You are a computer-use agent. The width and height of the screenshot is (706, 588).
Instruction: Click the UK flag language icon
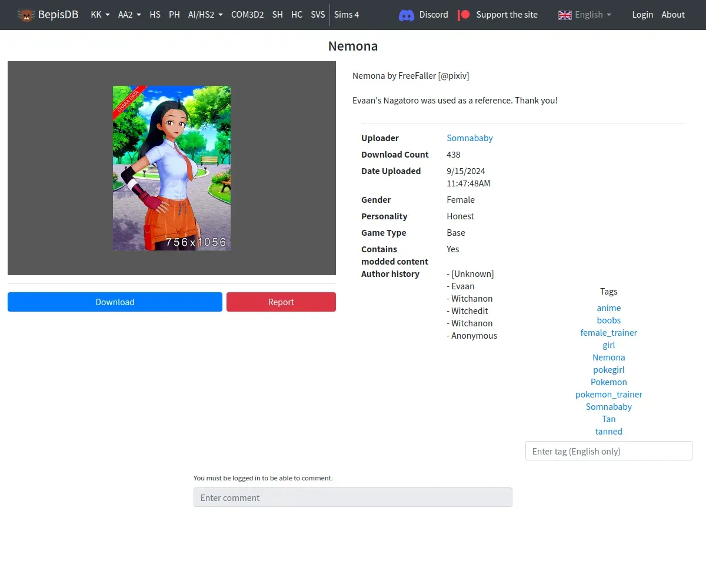click(565, 15)
